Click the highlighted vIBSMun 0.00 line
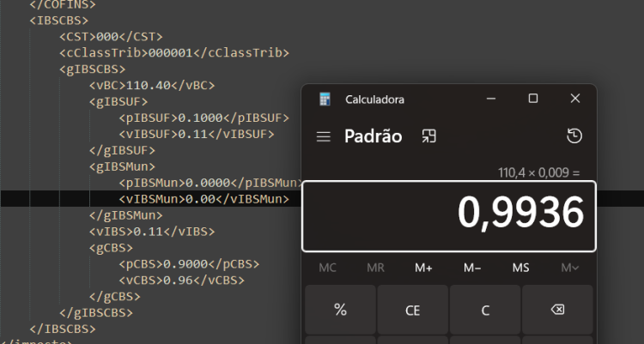Image resolution: width=644 pixels, height=344 pixels. coord(204,199)
